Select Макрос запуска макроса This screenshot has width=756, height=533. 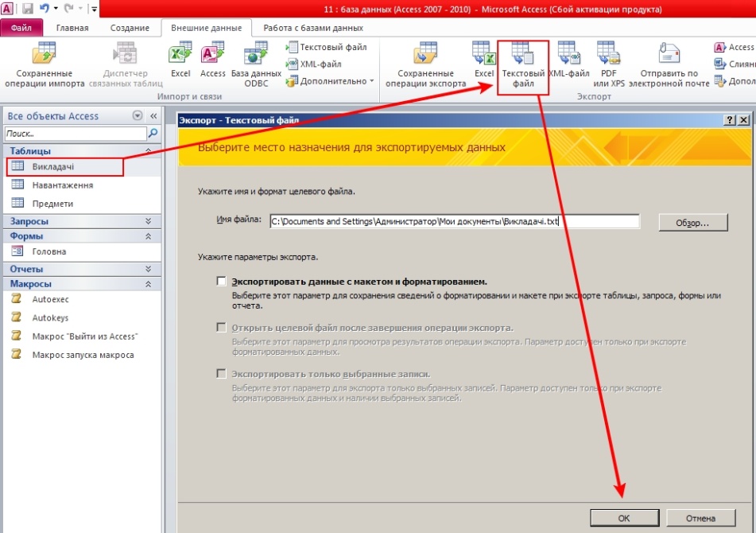[x=82, y=355]
